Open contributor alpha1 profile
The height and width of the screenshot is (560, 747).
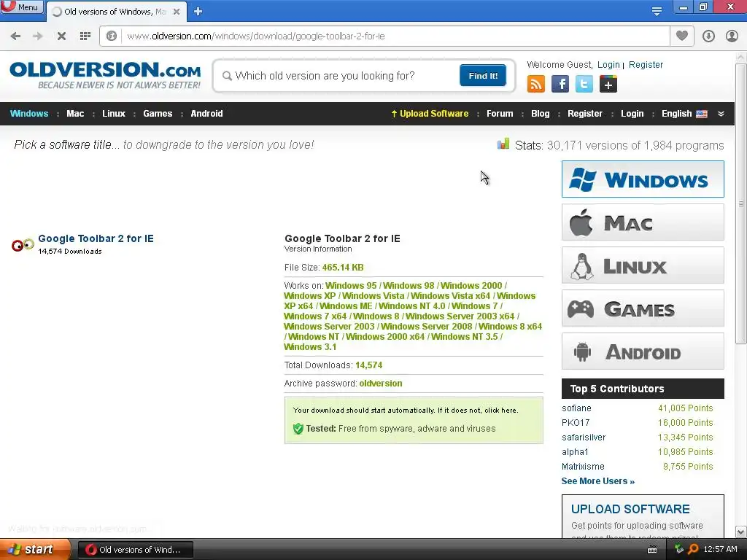(x=575, y=452)
